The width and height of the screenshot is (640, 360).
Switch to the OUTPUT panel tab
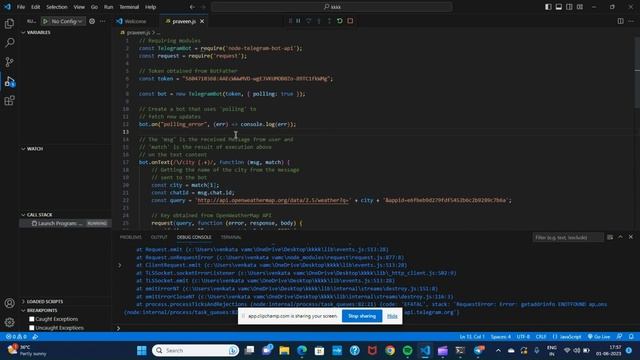[x=159, y=237]
